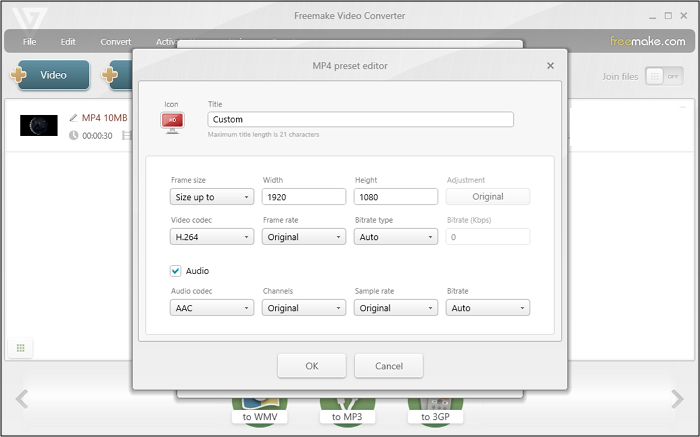Image resolution: width=700 pixels, height=437 pixels.
Task: Toggle the Join files switch
Action: [x=663, y=76]
